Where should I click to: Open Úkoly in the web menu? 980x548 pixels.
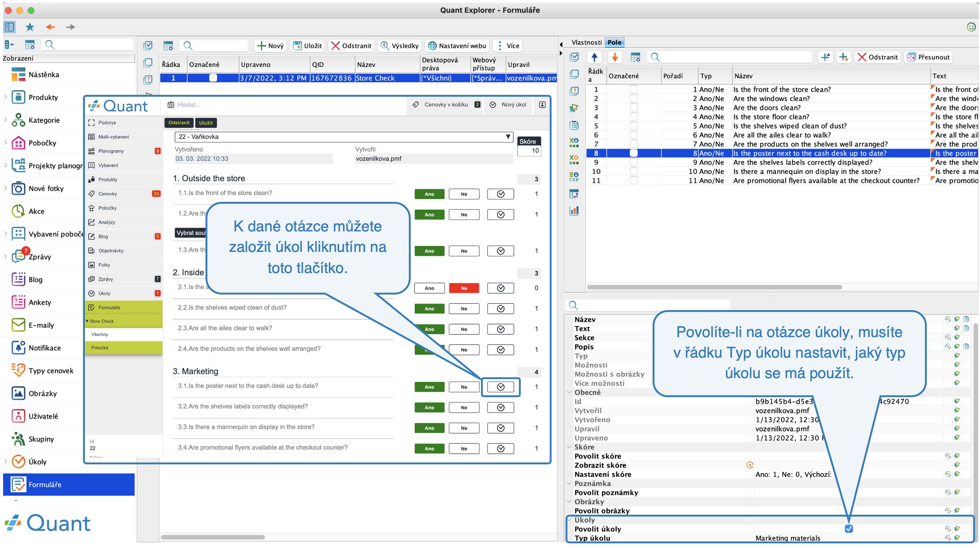(x=124, y=293)
